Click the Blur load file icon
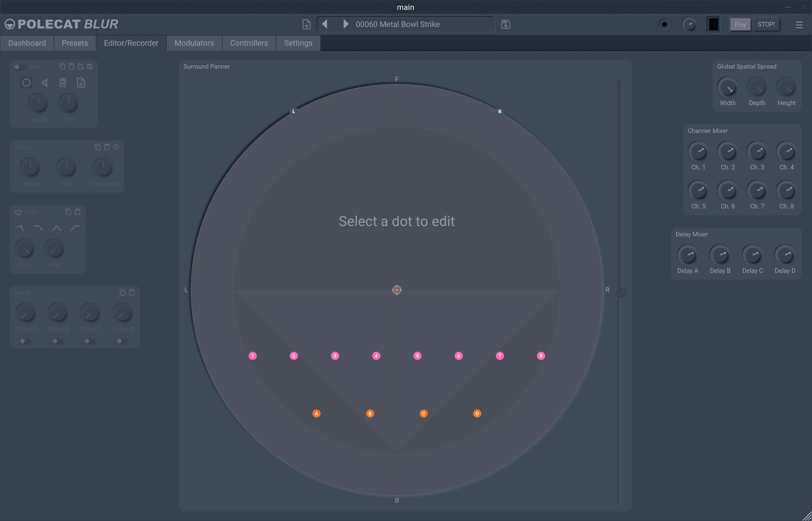This screenshot has width=812, height=521. pyautogui.click(x=81, y=66)
